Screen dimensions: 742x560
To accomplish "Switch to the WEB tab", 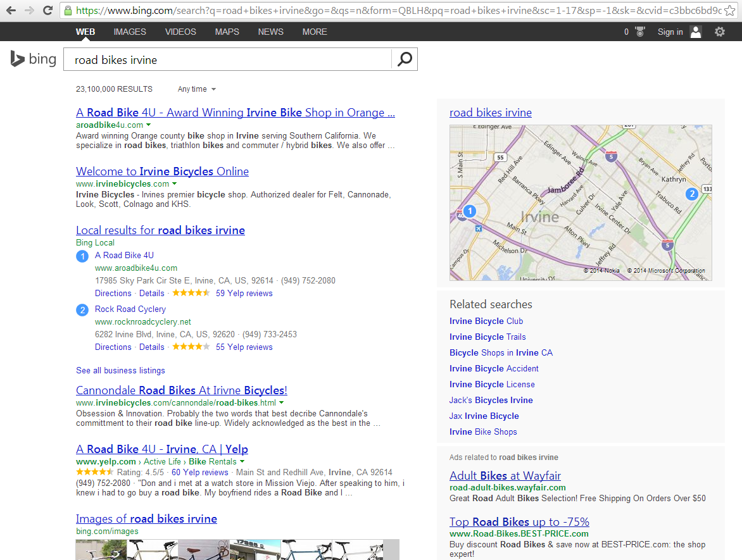I will [x=85, y=32].
